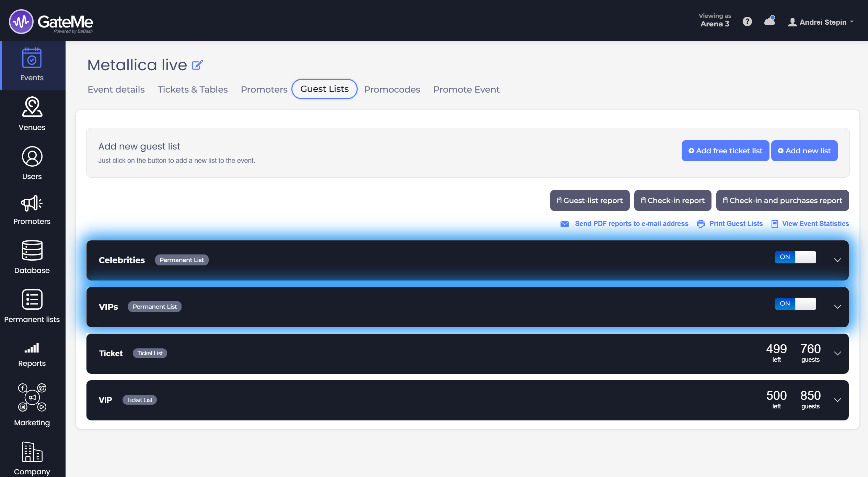Open Permanent lists in sidebar

point(32,306)
